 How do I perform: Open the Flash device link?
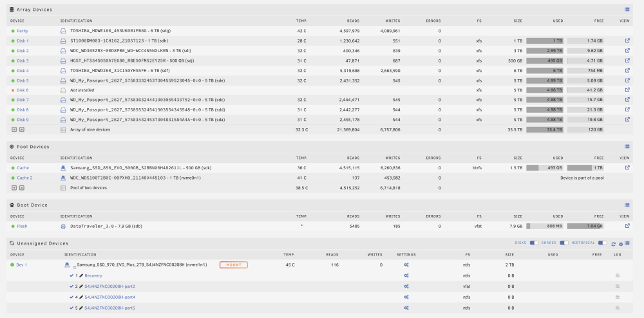pyautogui.click(x=22, y=226)
